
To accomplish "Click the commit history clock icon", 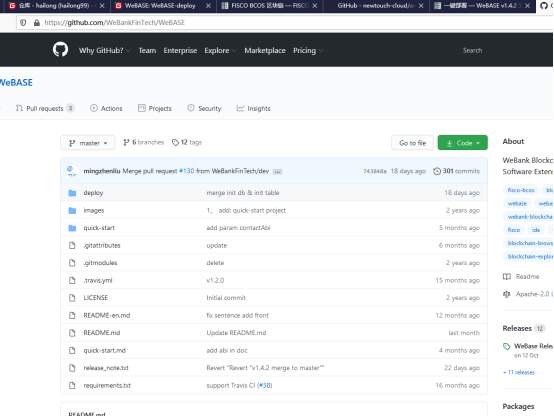I will point(437,171).
